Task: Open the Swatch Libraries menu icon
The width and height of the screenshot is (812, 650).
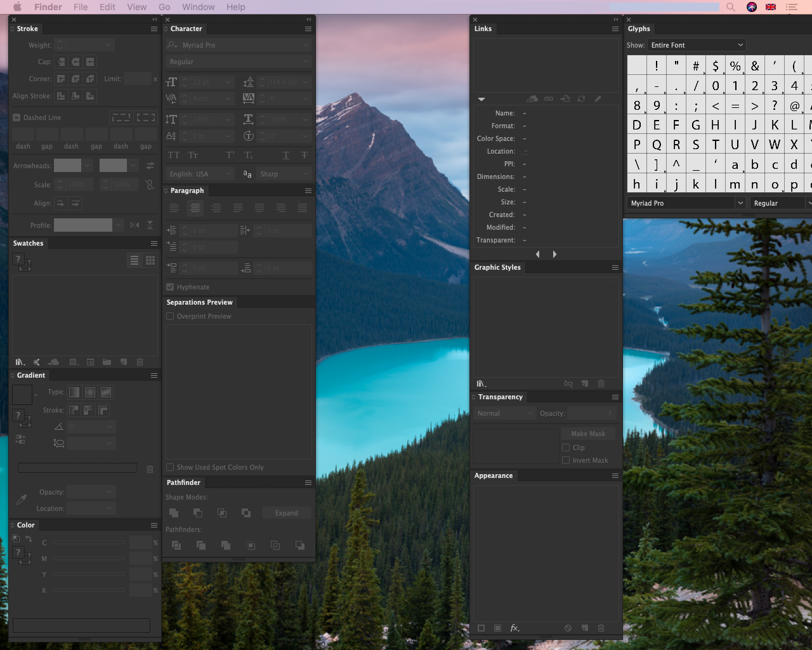Action: tap(20, 362)
